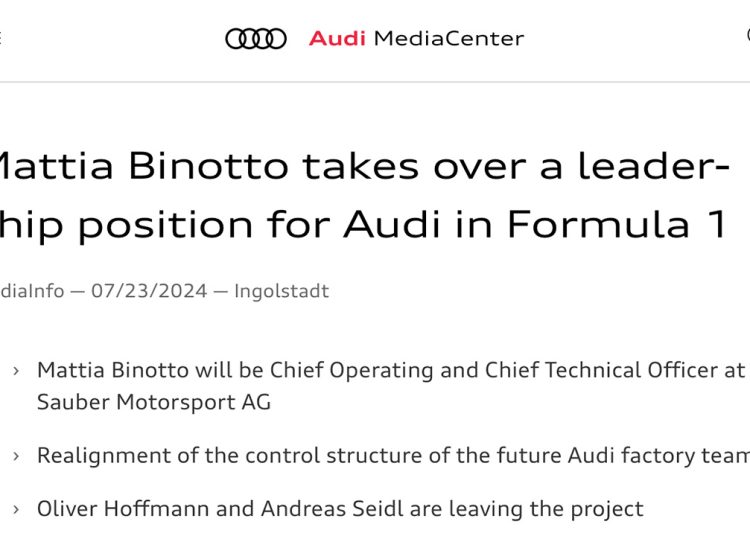Click "Formula 1" in the headline

pyautogui.click(x=615, y=224)
